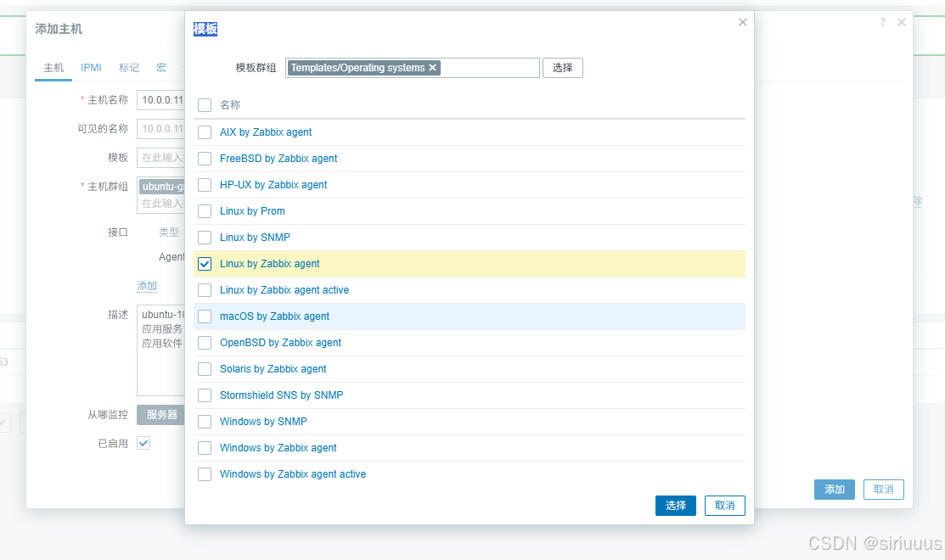Screen dimensions: 945x560
Task: Click the 添加 interface link
Action: [x=146, y=286]
